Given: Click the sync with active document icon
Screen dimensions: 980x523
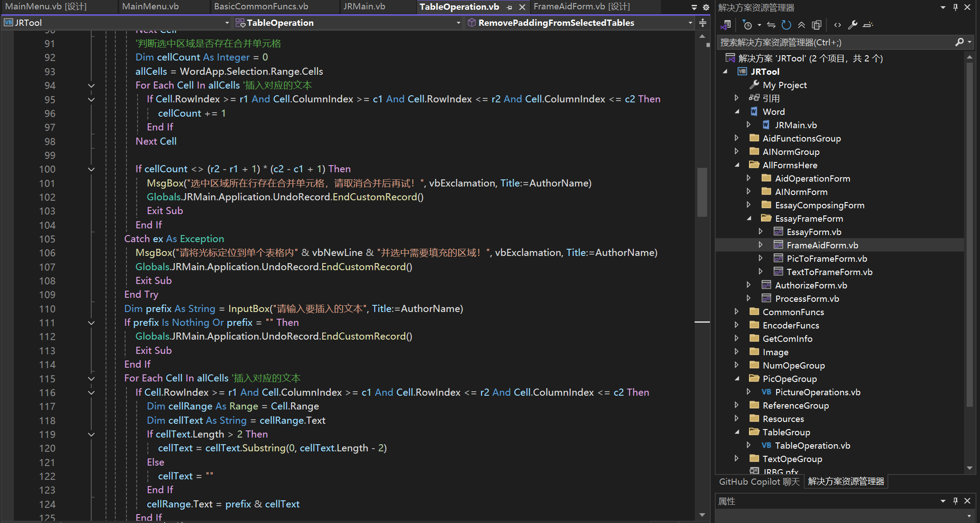Looking at the screenshot, I should [771, 25].
